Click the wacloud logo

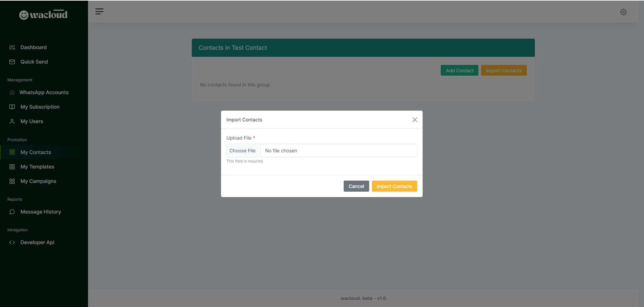pos(43,14)
